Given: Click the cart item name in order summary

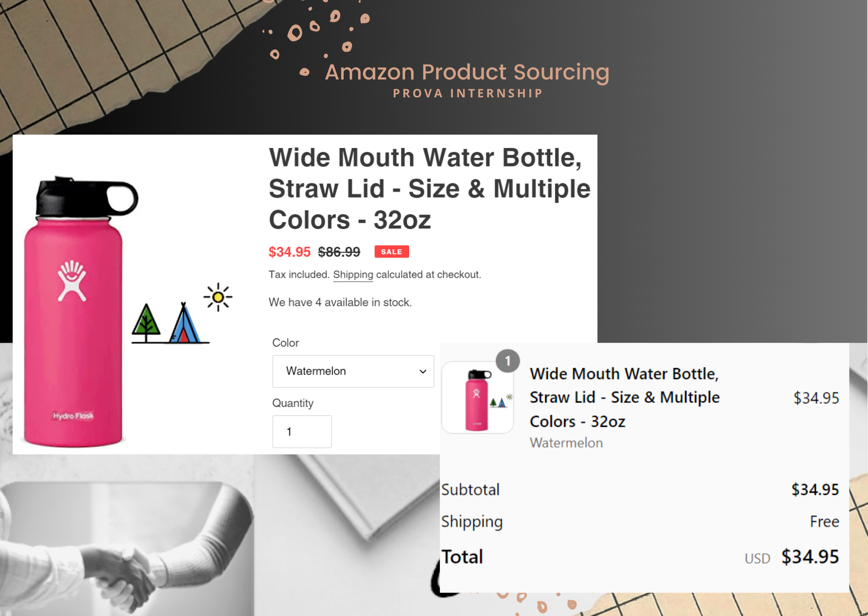Looking at the screenshot, I should tap(625, 397).
